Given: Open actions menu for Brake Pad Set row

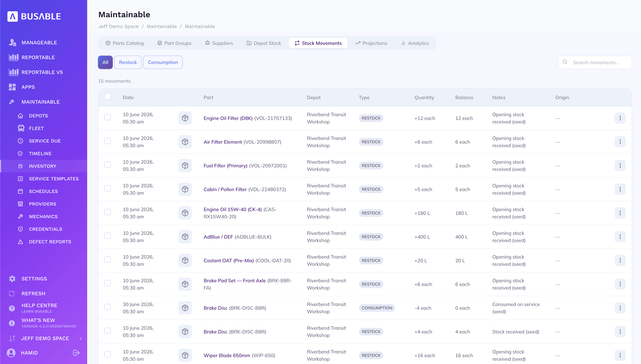Looking at the screenshot, I should point(620,284).
